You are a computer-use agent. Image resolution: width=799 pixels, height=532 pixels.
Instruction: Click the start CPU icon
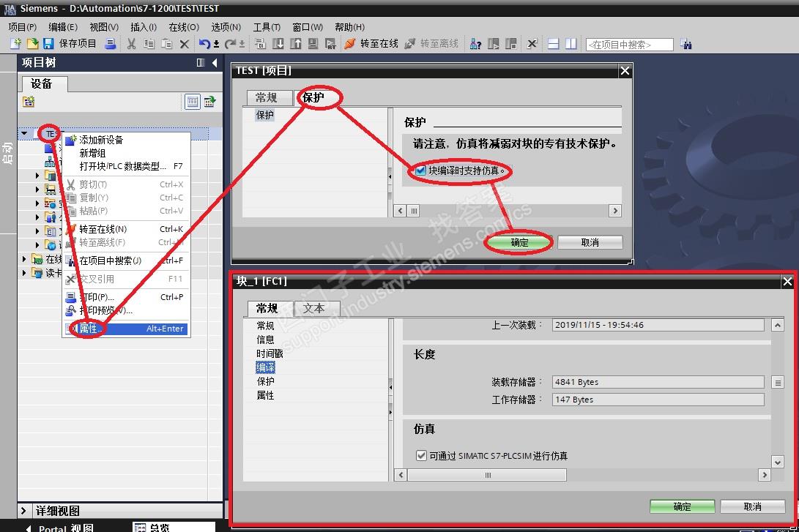[x=494, y=44]
